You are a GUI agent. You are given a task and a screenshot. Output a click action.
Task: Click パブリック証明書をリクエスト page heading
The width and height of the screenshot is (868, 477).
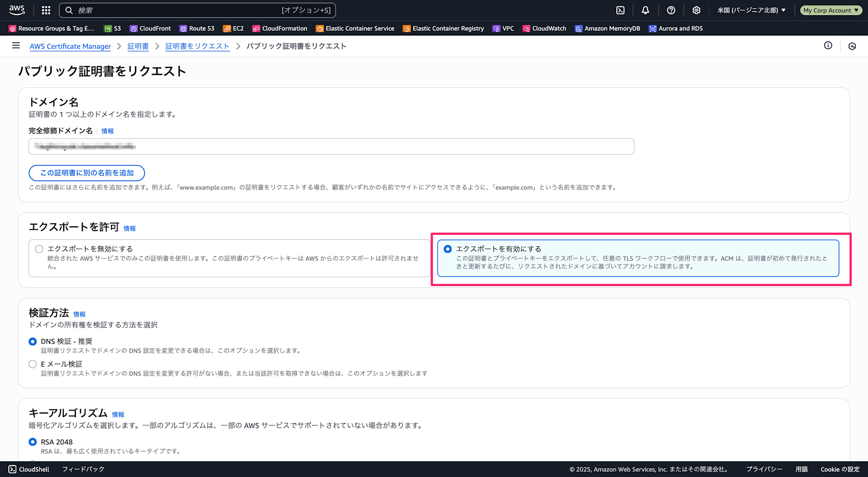click(102, 71)
